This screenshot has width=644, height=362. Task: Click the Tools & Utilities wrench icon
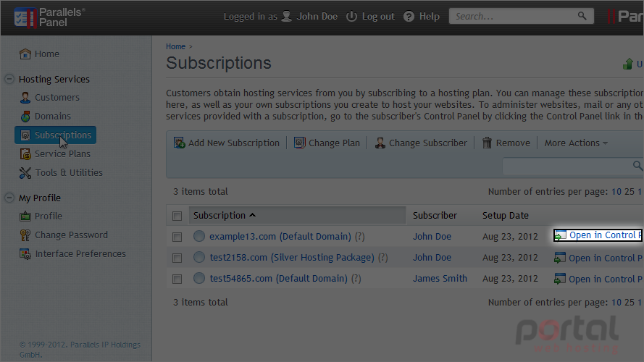tap(25, 173)
